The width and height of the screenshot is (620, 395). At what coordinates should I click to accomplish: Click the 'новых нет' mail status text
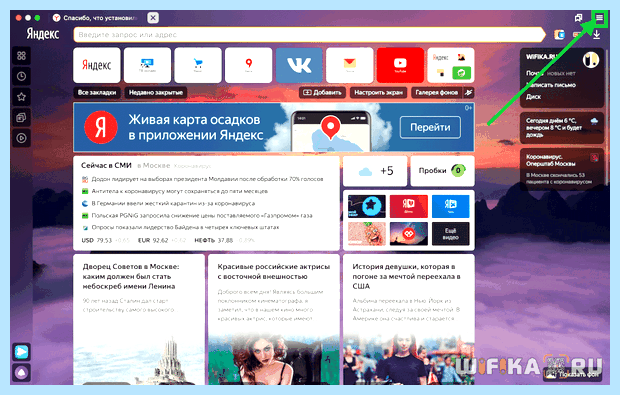pos(561,73)
